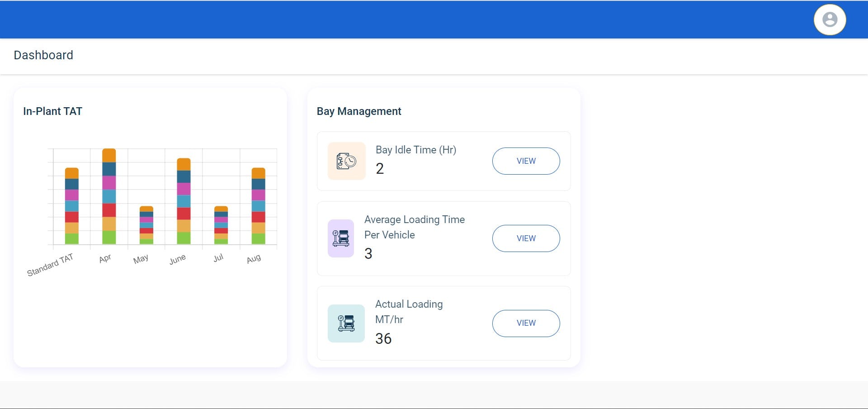
Task: Click the Standard TAT bar in the chart
Action: pos(72,206)
